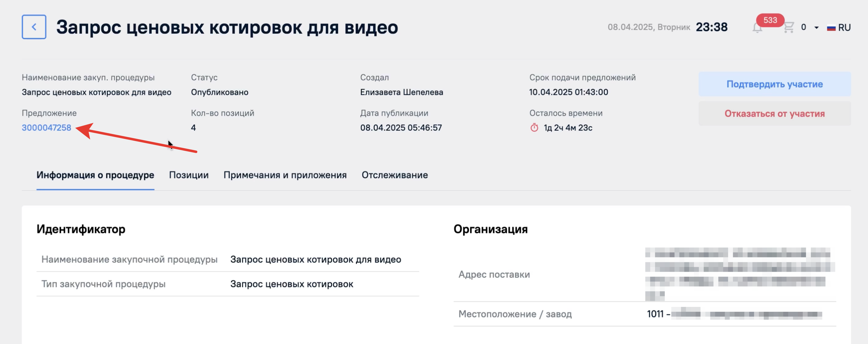868x344 pixels.
Task: Open proposal link 3000047258
Action: click(x=47, y=128)
